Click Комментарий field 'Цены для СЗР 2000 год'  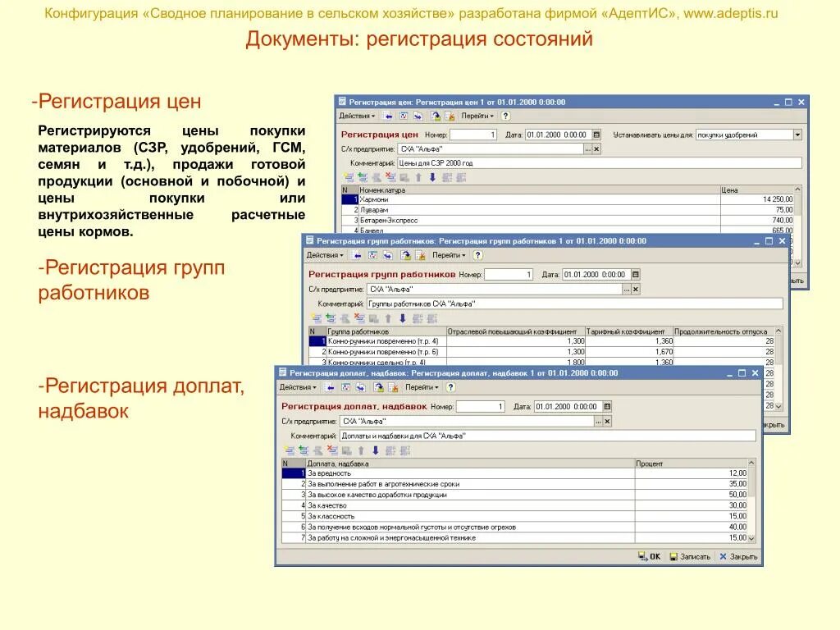coord(599,163)
